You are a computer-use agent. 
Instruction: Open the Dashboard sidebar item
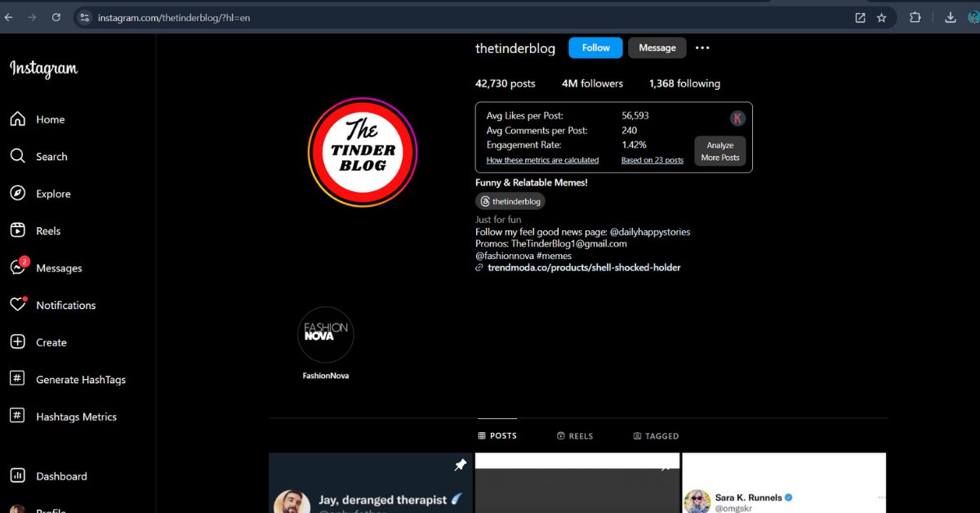point(48,476)
